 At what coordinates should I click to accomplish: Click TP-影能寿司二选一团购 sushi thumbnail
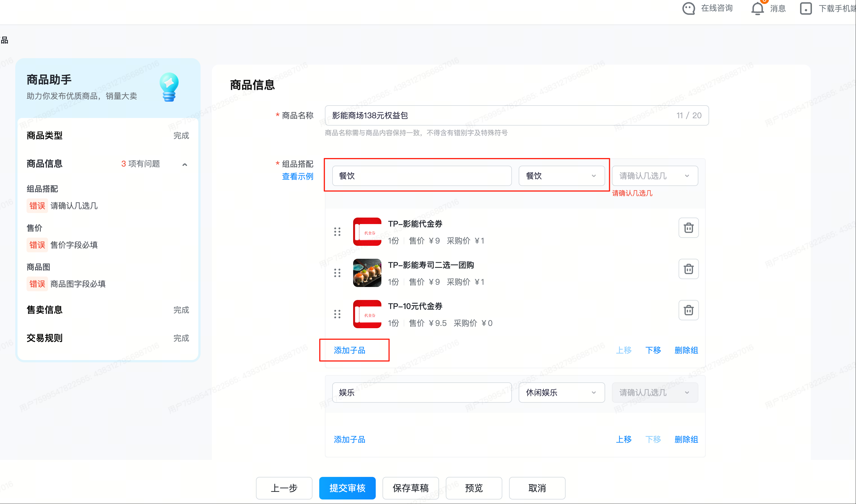coord(367,273)
